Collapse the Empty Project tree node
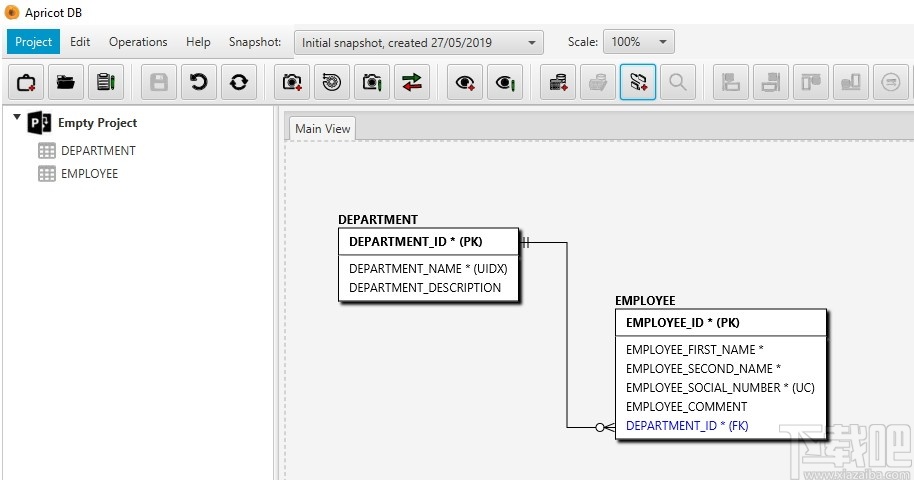The image size is (914, 480). click(x=17, y=117)
